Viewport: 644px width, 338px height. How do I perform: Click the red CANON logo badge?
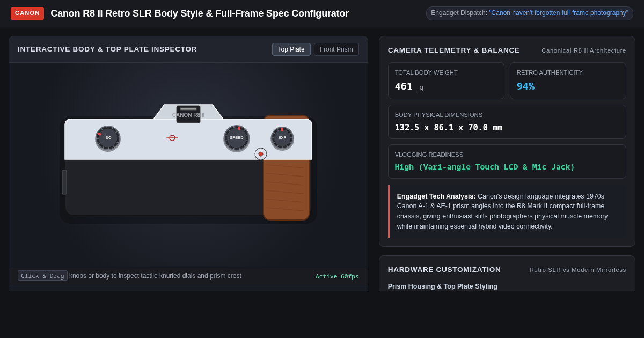pyautogui.click(x=27, y=13)
